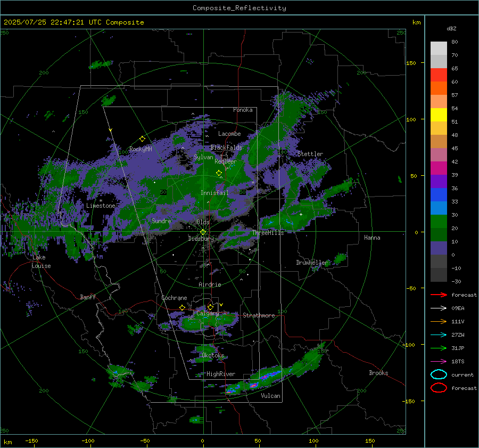Click the yellow diamond marker near RockyMH

(x=142, y=139)
